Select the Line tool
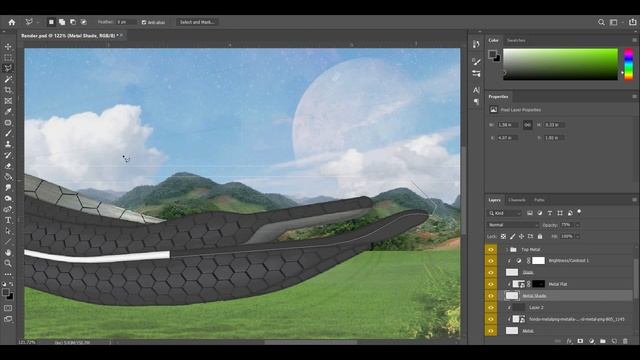Screen dimensions: 640x360 point(8,242)
